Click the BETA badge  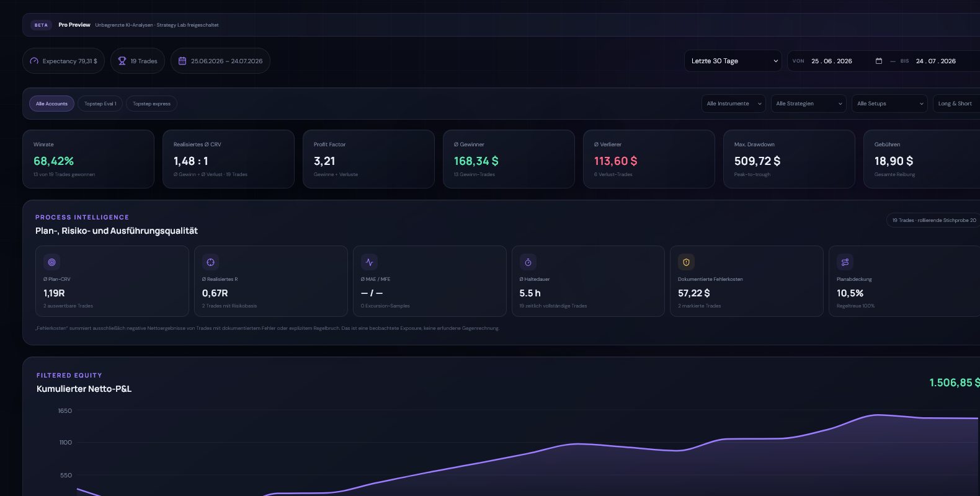[x=41, y=25]
